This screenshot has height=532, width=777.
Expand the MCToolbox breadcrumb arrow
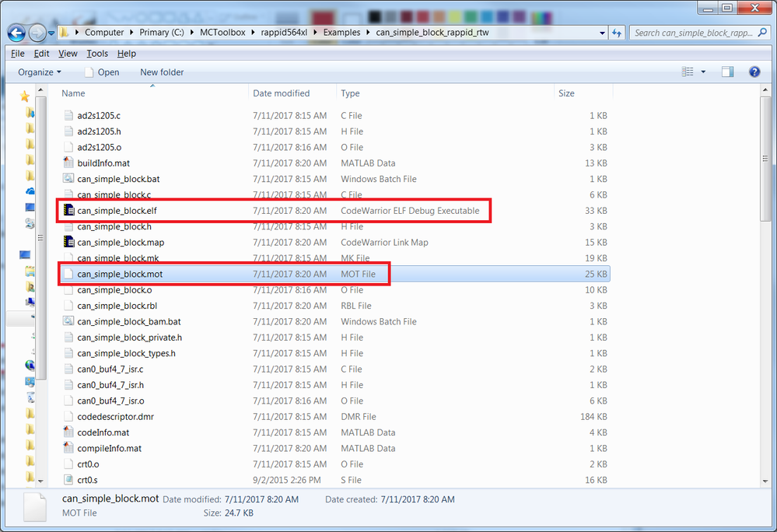(254, 32)
